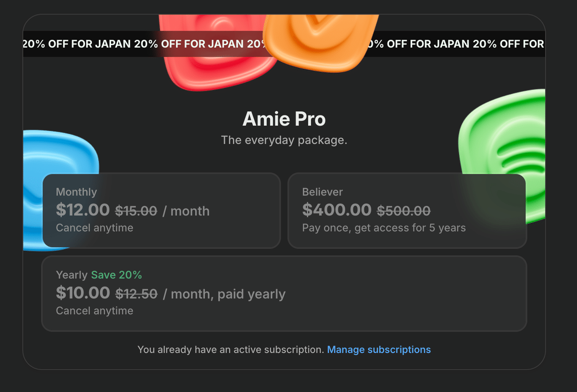Click the Amie Pro heading
The image size is (577, 392).
click(284, 119)
